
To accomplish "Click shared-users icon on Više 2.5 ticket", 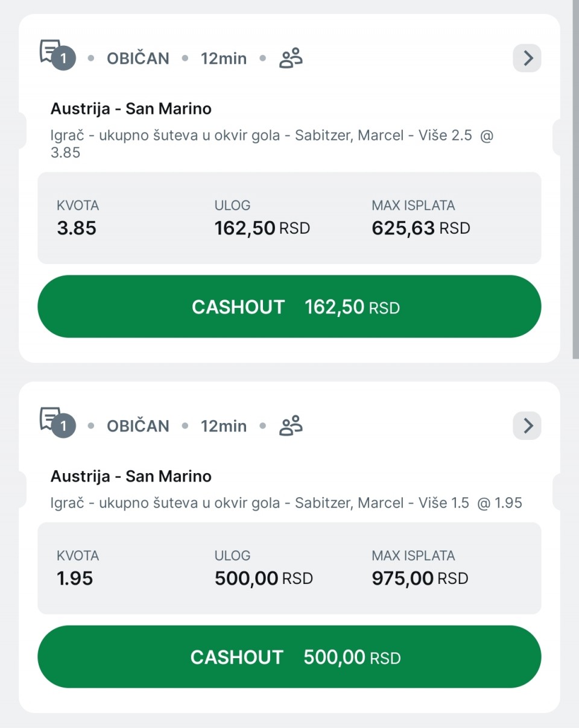I will [x=291, y=58].
